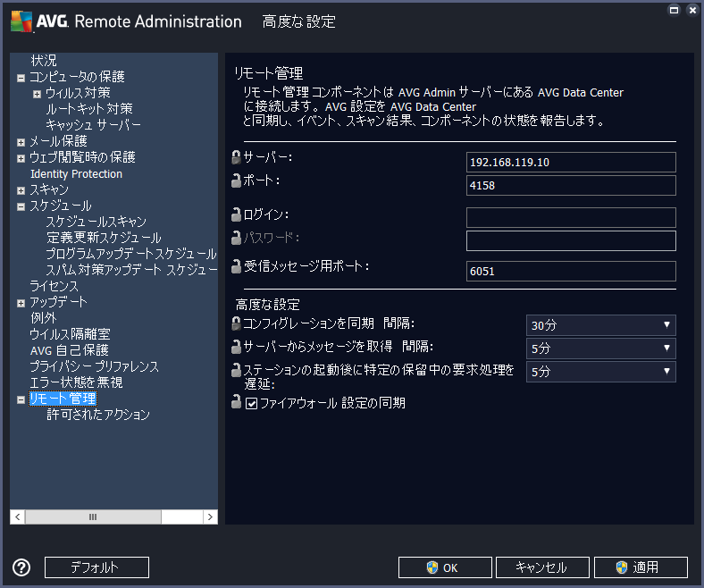The width and height of the screenshot is (704, 588).
Task: Expand the スキャン tree node
Action: (21, 191)
